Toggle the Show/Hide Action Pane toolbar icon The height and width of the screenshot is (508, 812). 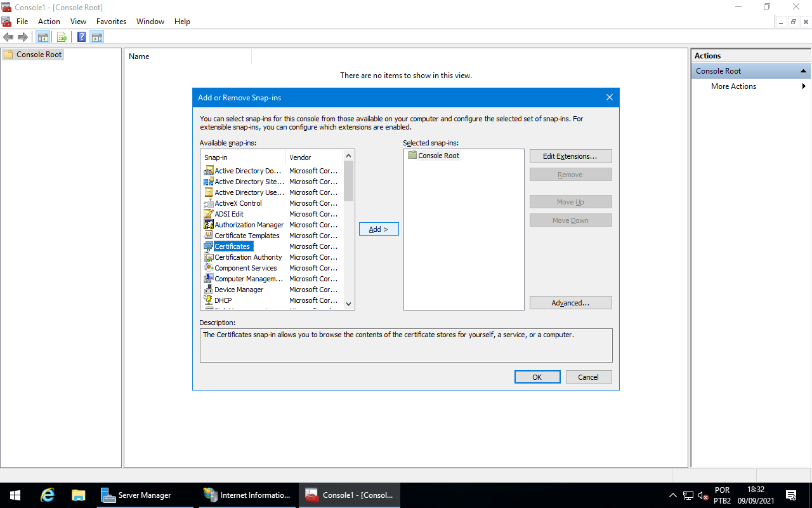click(97, 37)
